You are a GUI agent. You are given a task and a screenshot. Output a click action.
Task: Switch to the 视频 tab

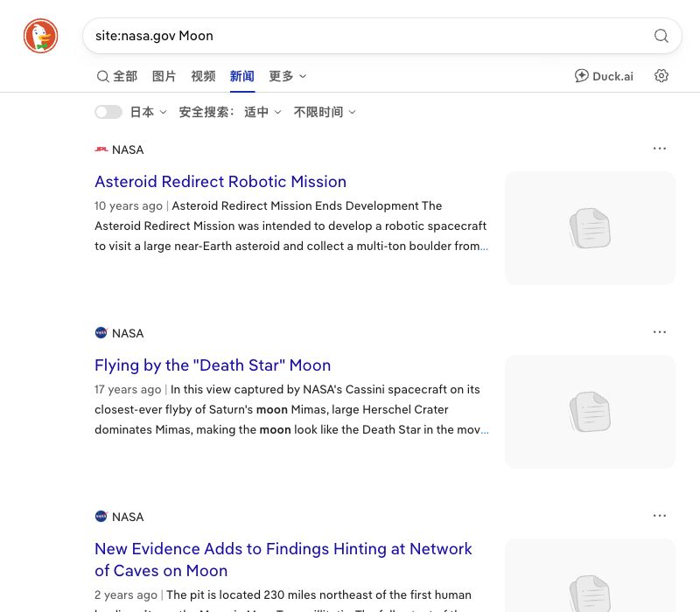[x=203, y=76]
